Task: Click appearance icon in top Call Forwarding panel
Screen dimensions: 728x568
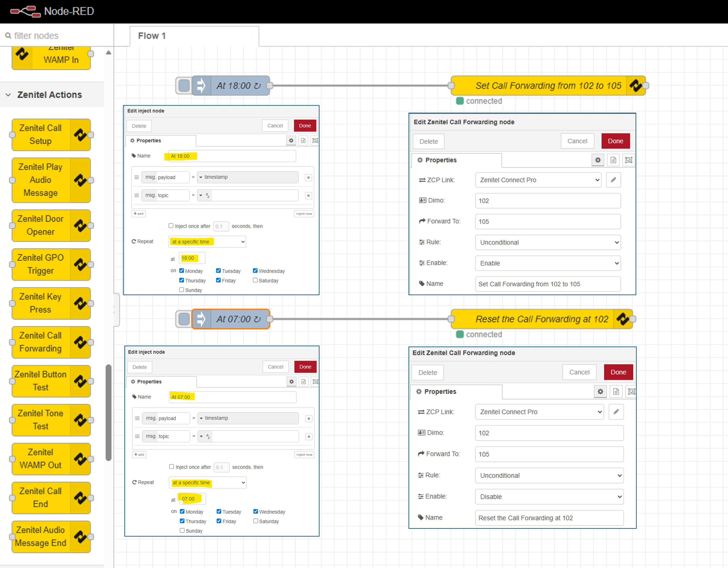Action: 628,160
